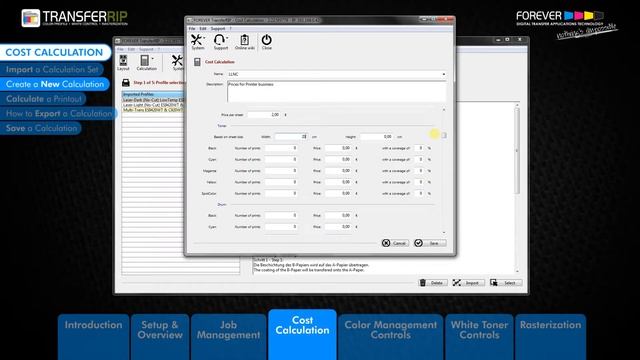Click the Name field containing LLNC
The width and height of the screenshot is (640, 360).
coord(336,74)
